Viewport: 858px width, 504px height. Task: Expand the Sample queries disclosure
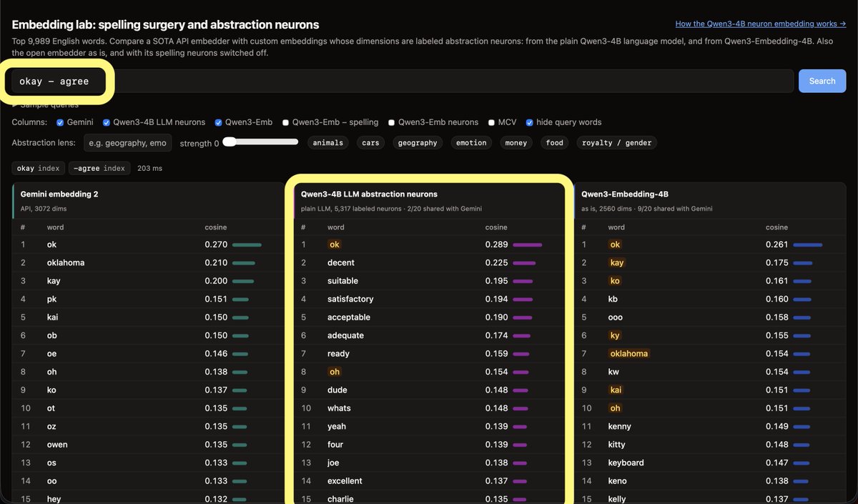[x=45, y=104]
